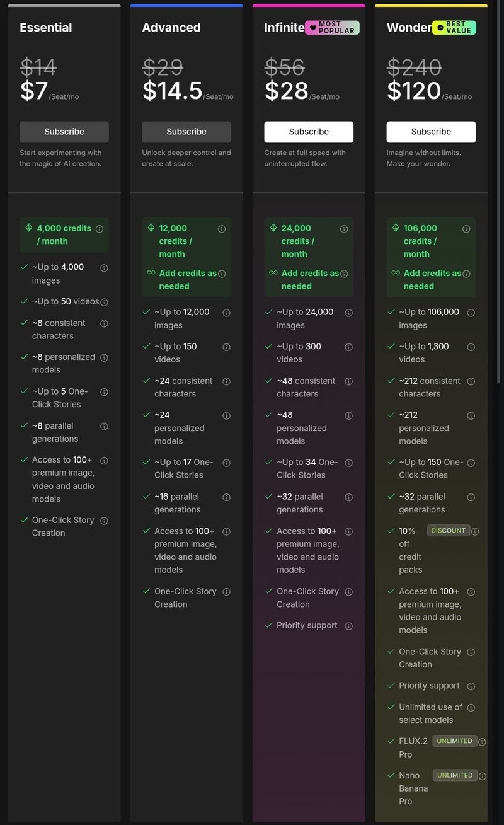This screenshot has width=504, height=825.
Task: Click info icon for Infinite ~48 consistent characters
Action: click(348, 381)
